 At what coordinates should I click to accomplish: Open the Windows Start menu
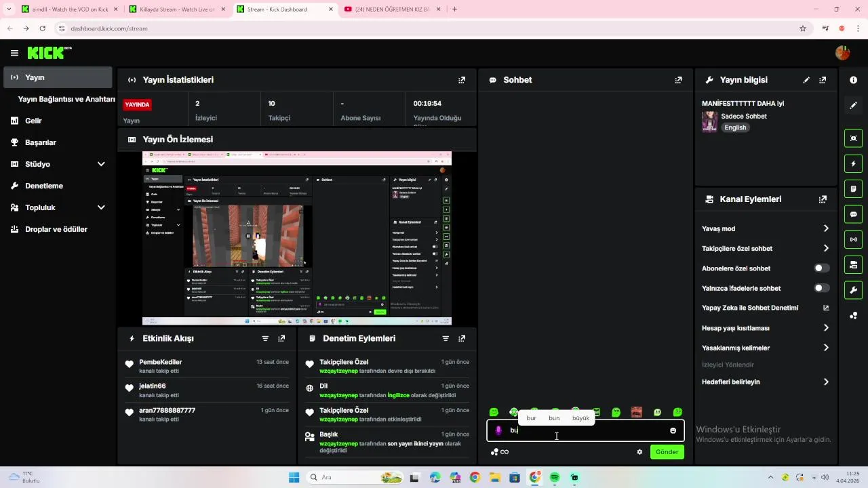(294, 477)
